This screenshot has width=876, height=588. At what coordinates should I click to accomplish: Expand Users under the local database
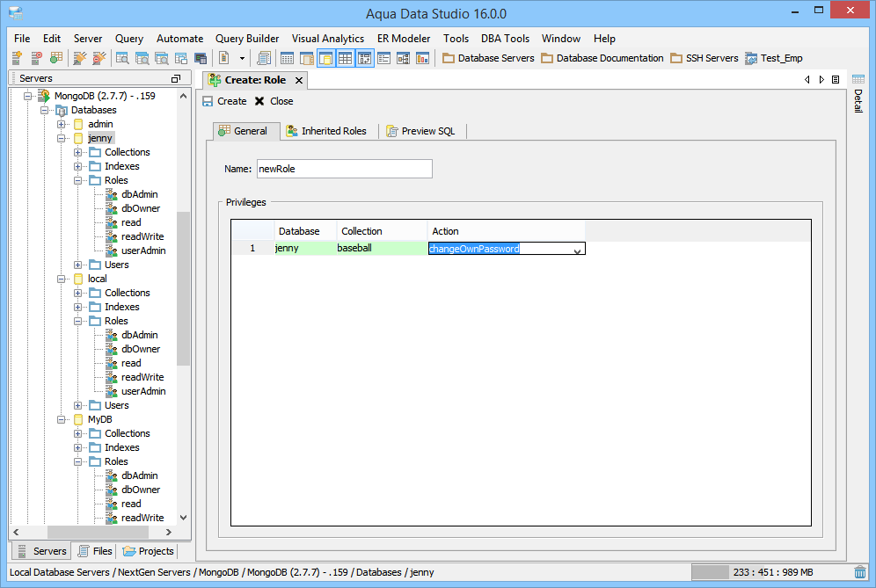[x=77, y=405]
